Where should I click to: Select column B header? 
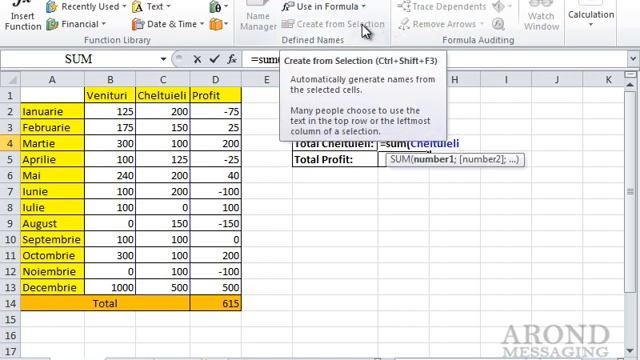pyautogui.click(x=110, y=80)
